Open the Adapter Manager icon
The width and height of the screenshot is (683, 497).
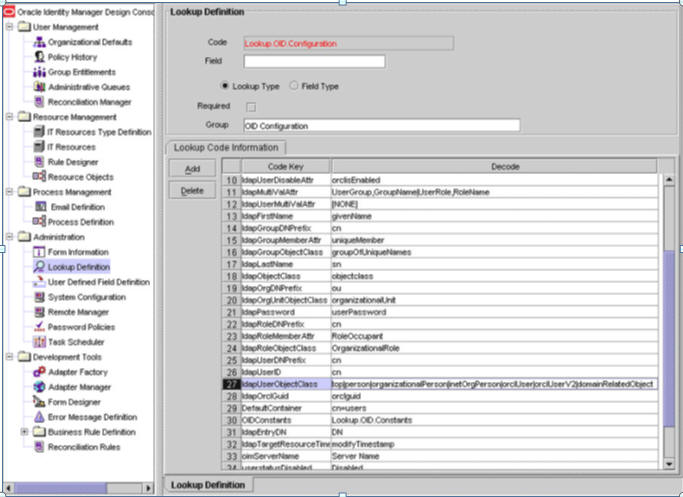click(39, 387)
